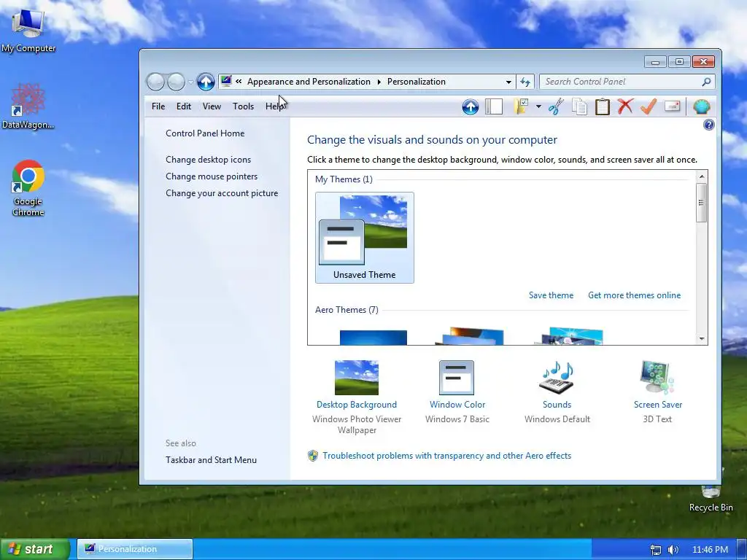
Task: Click the Up arrow button in the toolbar
Action: click(471, 106)
